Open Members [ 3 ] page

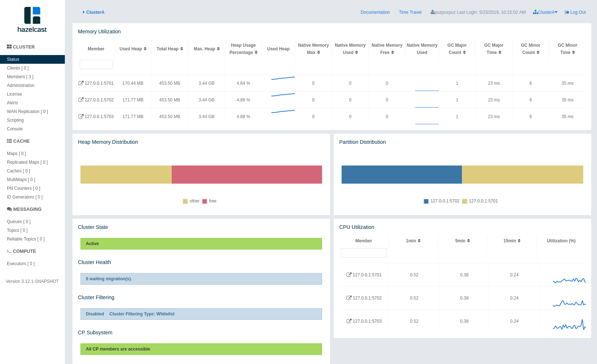click(20, 77)
